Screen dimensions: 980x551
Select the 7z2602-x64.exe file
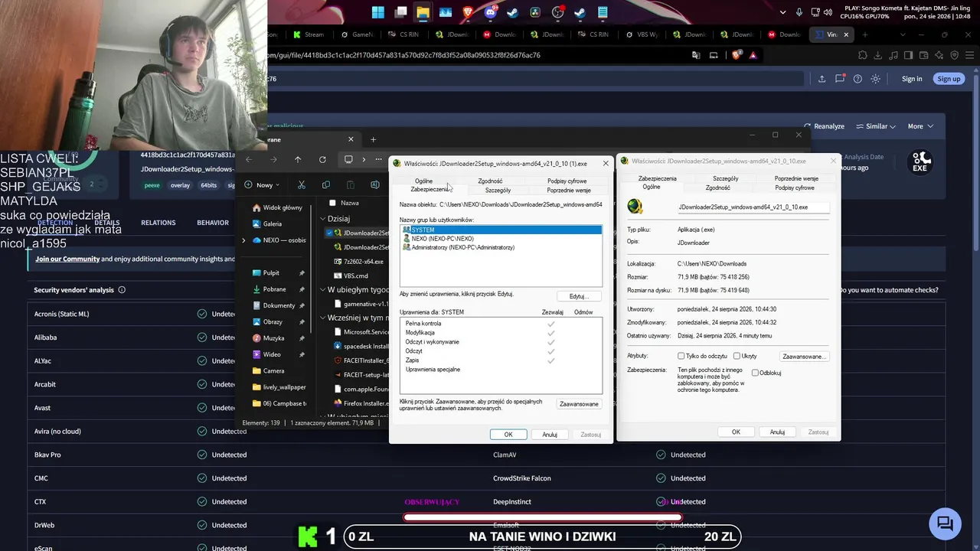(x=360, y=262)
